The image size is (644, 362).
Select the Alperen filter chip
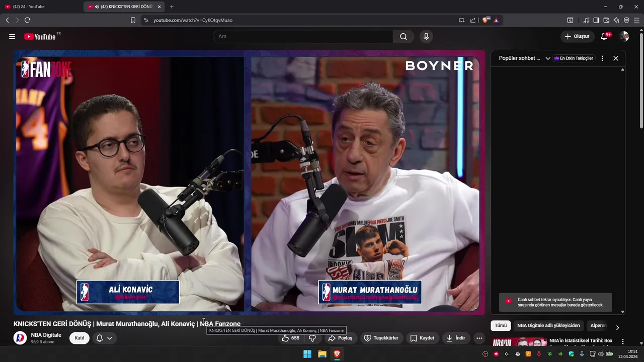coord(598,326)
